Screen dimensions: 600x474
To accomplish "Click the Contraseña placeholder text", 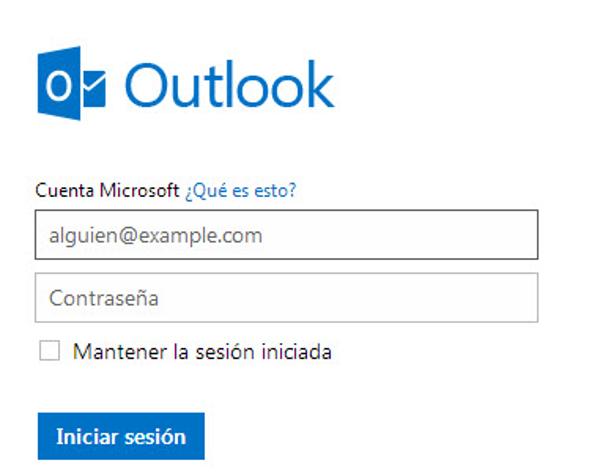I will pyautogui.click(x=104, y=297).
